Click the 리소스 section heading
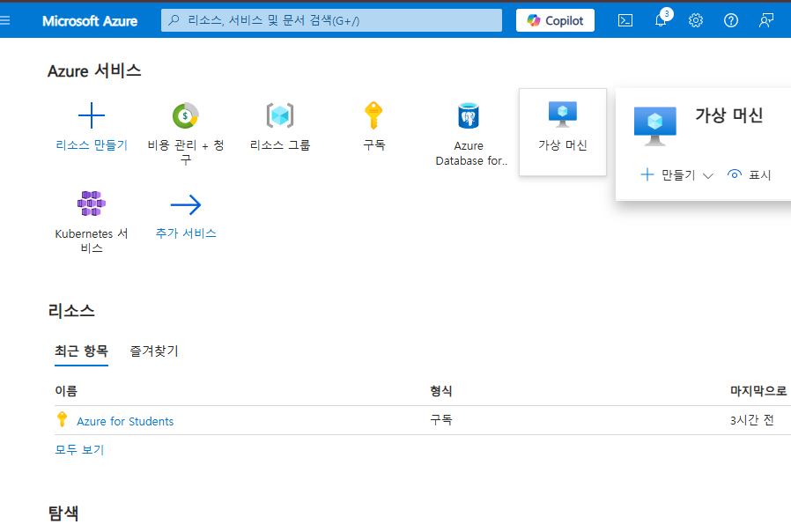 (71, 311)
